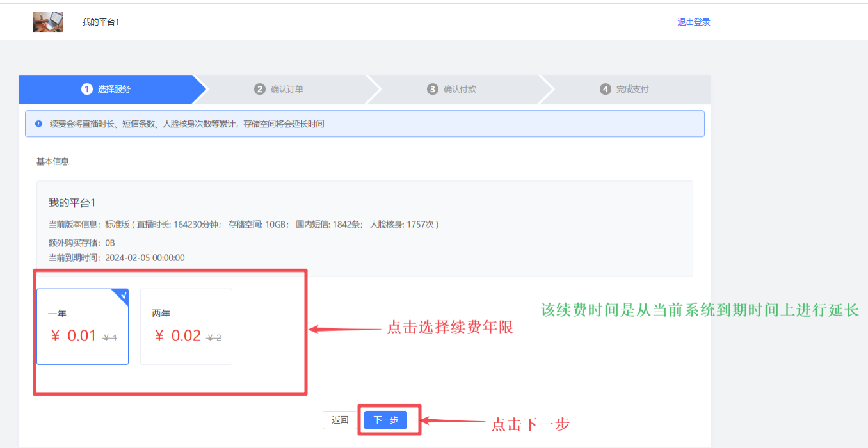Click the step 3 number circle icon

(x=433, y=90)
